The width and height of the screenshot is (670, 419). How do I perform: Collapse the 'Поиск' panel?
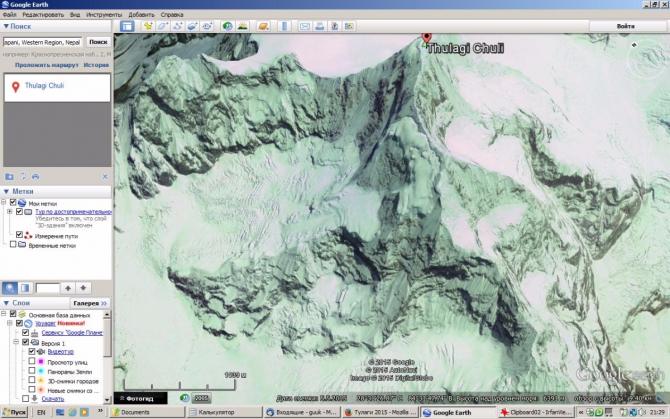click(5, 26)
